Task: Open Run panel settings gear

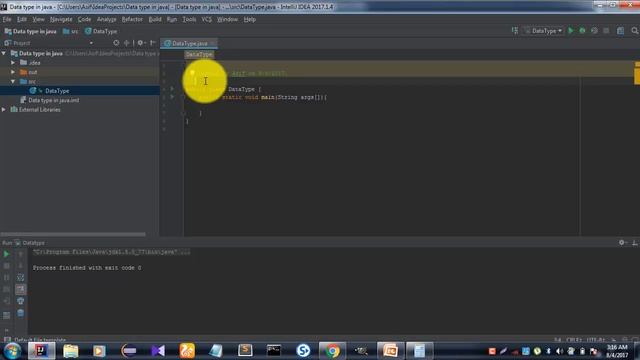Action: pos(622,242)
